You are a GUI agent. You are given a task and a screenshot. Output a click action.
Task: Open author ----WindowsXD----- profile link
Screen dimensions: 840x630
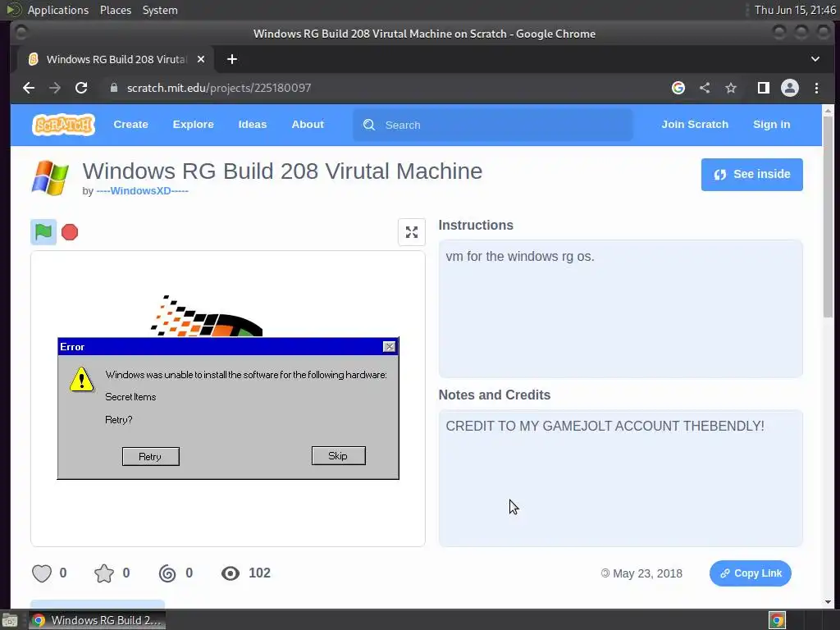[142, 190]
